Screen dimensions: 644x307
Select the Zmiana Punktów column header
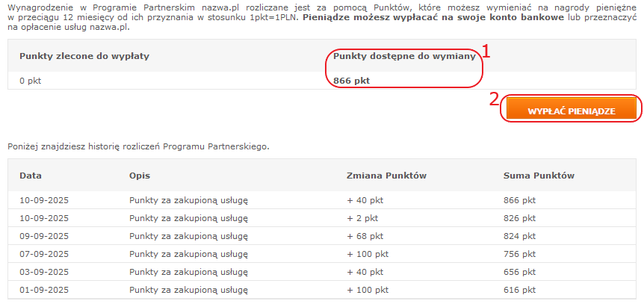tap(386, 176)
